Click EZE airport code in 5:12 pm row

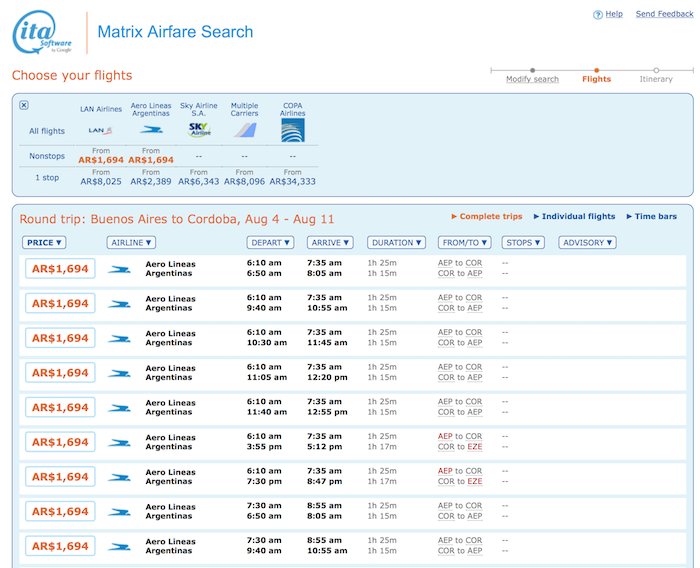click(475, 447)
